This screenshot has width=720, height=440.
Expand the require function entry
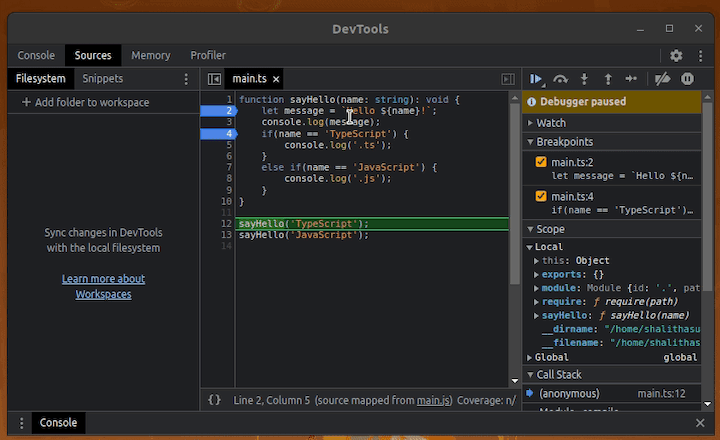(536, 302)
